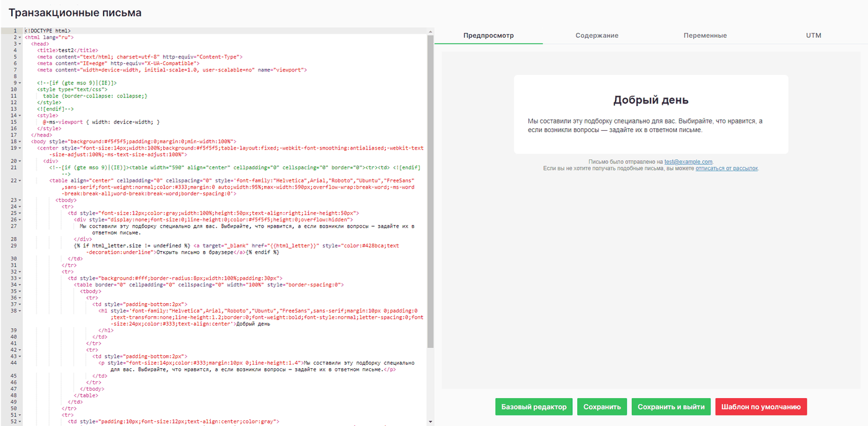This screenshot has height=426, width=868.
Task: Fold the tr row at line 24
Action: click(x=20, y=206)
